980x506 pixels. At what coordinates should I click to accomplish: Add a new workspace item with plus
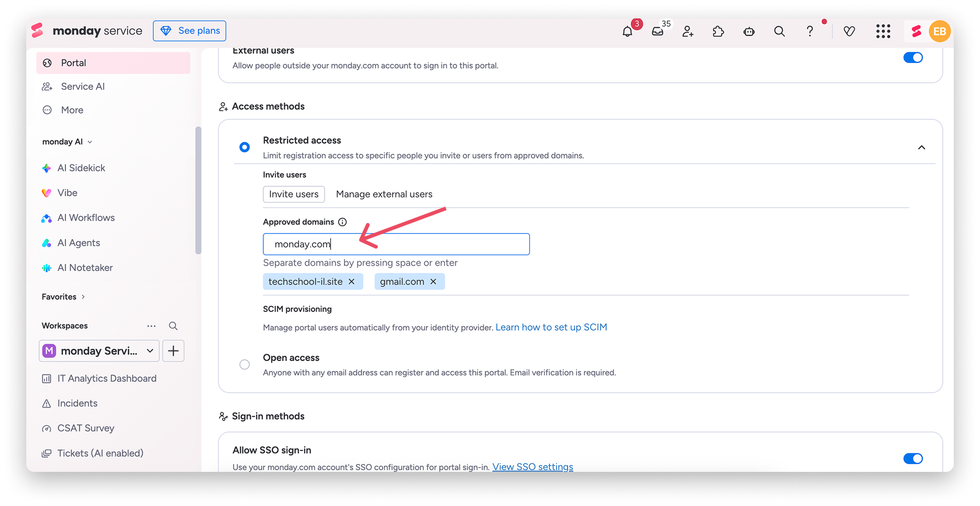[174, 351]
